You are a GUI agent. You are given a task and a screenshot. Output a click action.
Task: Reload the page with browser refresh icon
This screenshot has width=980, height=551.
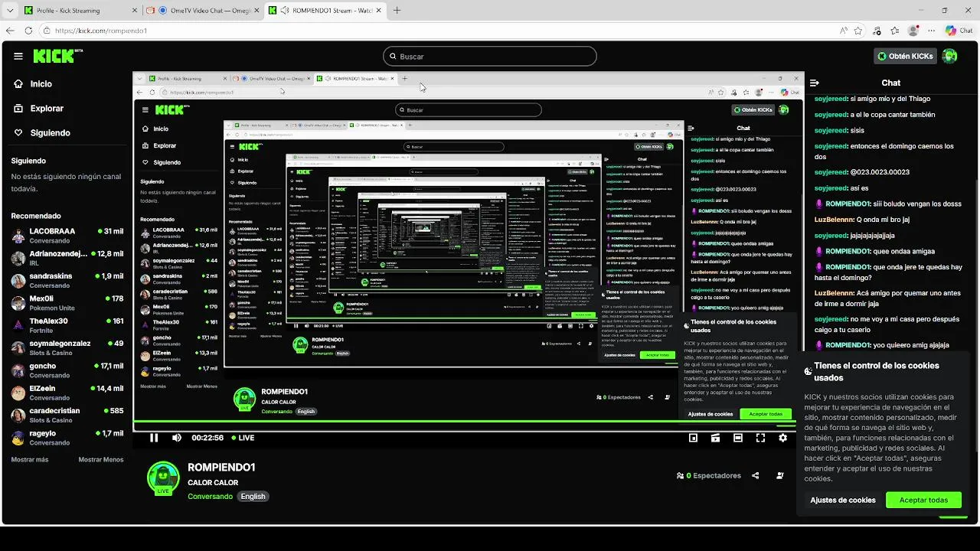[28, 31]
